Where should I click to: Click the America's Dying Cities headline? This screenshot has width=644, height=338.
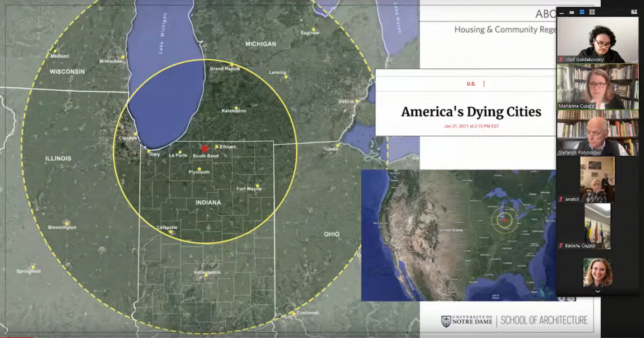coord(470,112)
